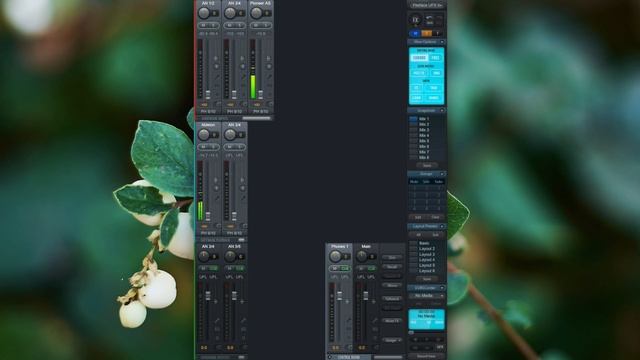
Task: Click the first DURec transport button
Action: [x=416, y=339]
